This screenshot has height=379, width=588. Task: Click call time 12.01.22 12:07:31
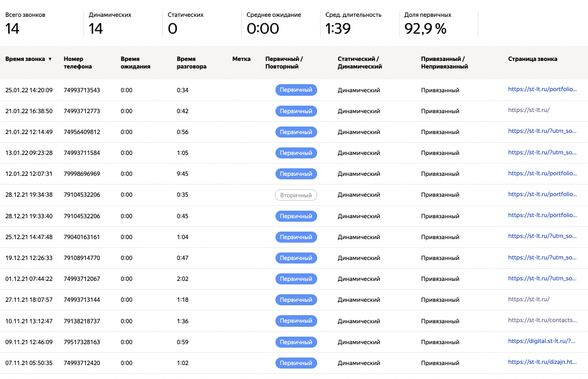[29, 174]
